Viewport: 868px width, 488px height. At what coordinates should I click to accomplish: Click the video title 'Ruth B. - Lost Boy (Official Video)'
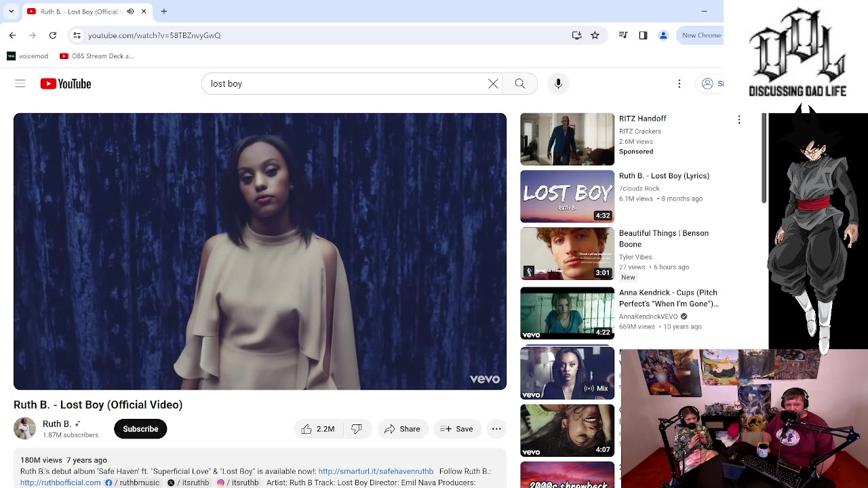98,405
